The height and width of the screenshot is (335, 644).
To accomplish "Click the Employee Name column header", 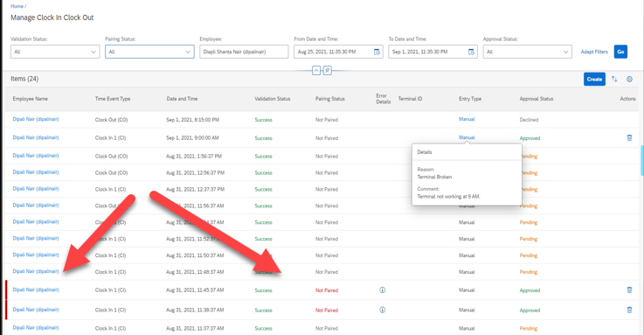I will [x=30, y=99].
